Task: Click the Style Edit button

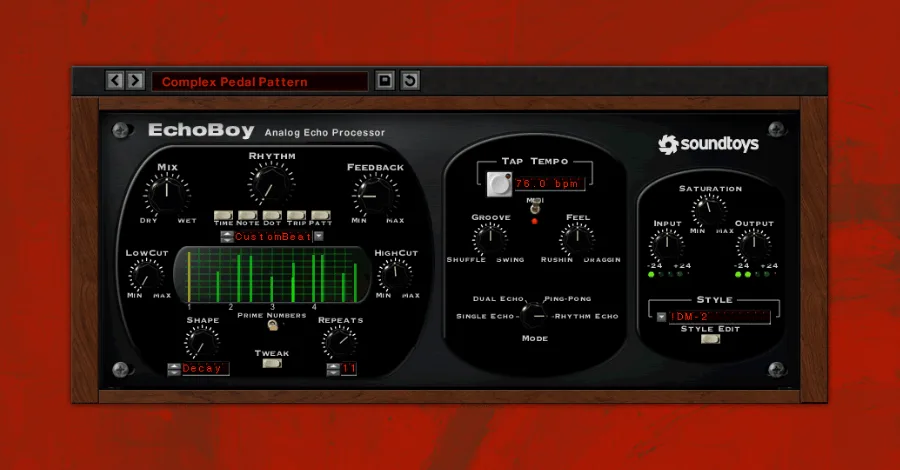Action: tap(710, 339)
